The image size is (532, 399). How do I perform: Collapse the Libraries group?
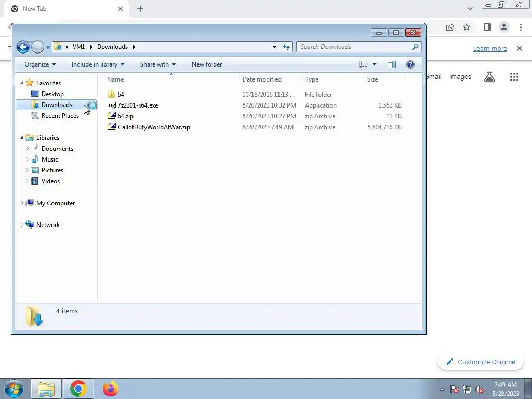click(x=22, y=137)
